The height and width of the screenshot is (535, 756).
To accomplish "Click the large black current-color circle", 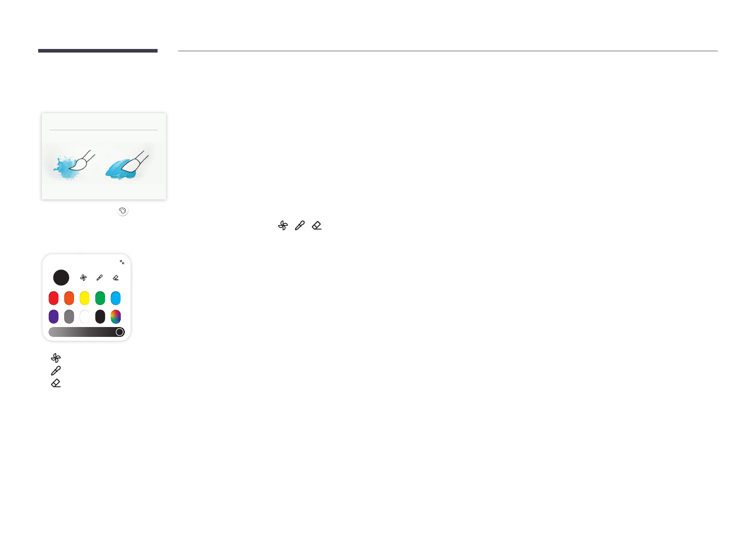I will click(61, 278).
